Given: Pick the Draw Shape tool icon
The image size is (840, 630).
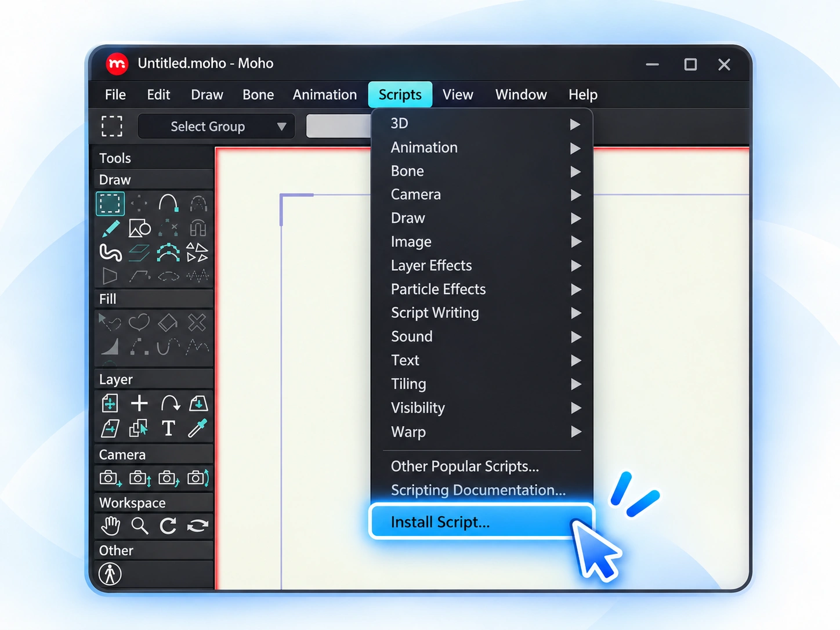Looking at the screenshot, I should point(139,229).
